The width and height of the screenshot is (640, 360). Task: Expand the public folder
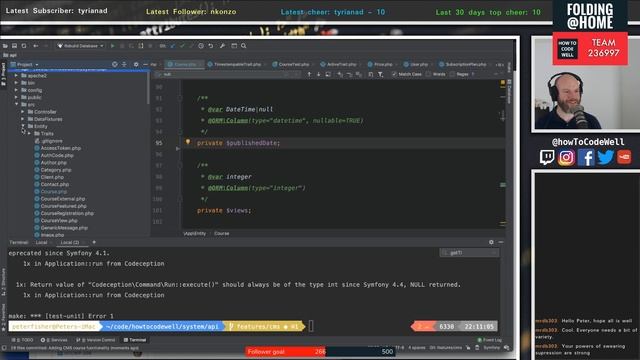[x=16, y=97]
